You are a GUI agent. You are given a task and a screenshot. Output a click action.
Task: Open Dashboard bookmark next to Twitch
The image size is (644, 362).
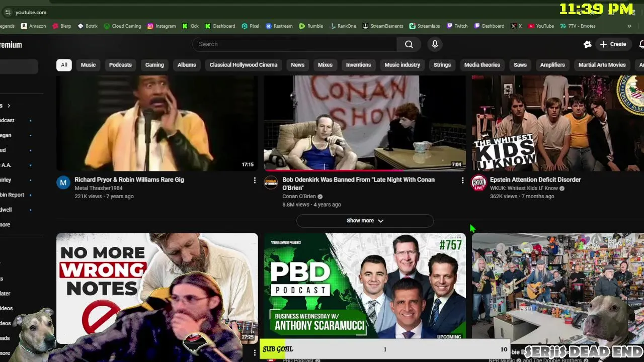point(489,26)
